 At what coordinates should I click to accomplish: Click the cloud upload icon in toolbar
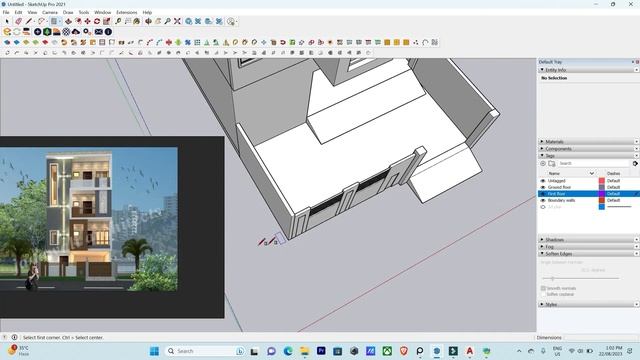[x=76, y=31]
